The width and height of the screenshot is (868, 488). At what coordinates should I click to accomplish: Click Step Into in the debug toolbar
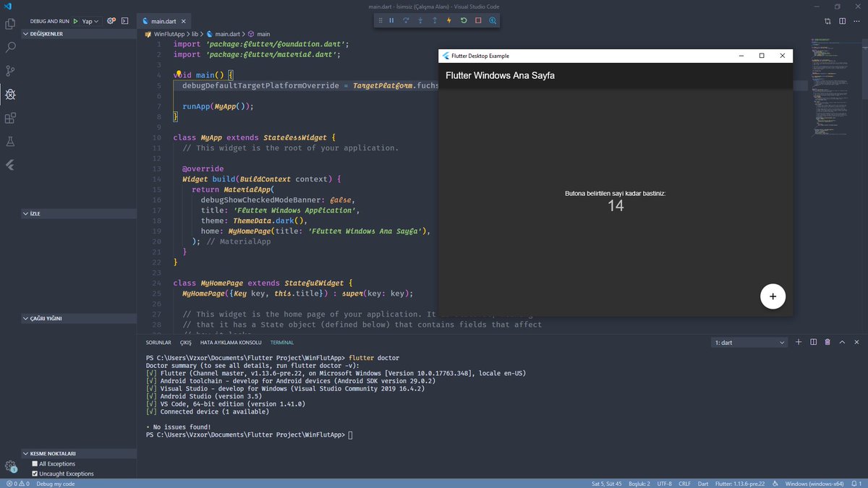tap(420, 21)
